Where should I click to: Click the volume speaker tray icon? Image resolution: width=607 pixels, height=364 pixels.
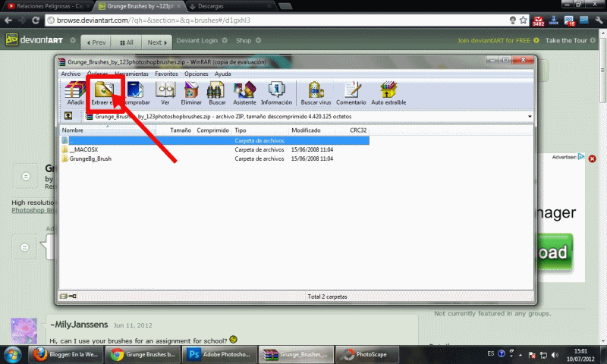point(555,355)
